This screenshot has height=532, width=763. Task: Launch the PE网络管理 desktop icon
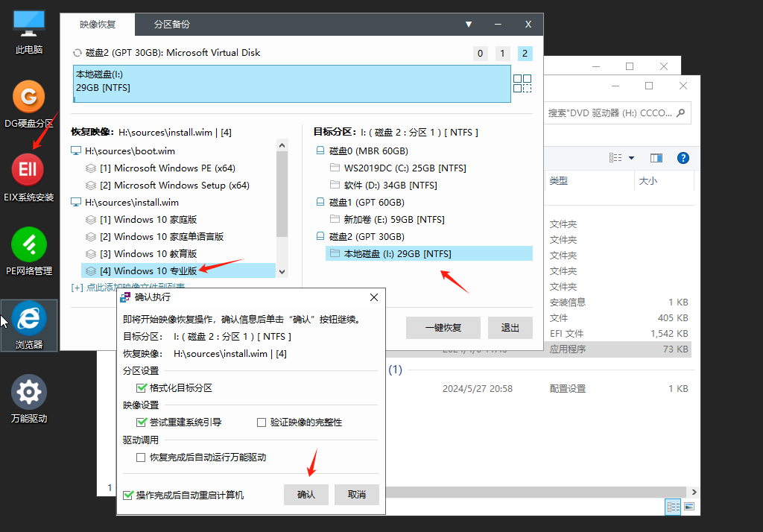pyautogui.click(x=29, y=252)
